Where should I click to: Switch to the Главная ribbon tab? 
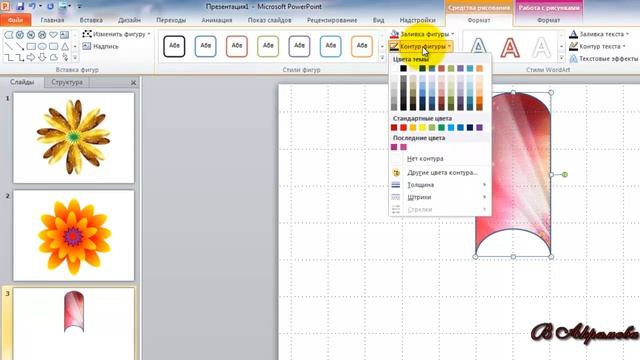52,20
